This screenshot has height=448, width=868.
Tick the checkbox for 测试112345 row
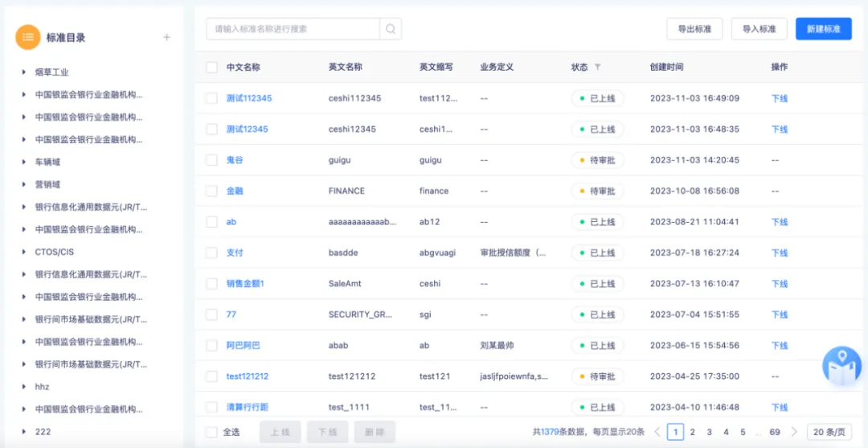pyautogui.click(x=211, y=98)
